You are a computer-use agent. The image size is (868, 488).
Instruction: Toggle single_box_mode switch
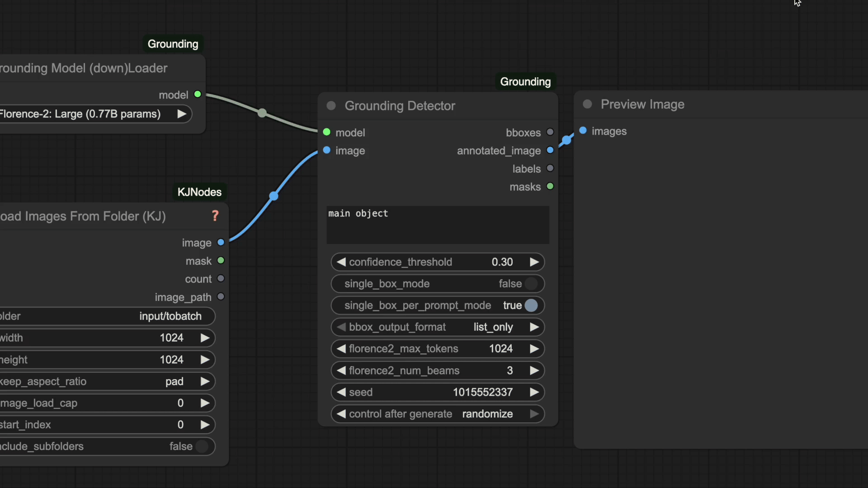point(532,284)
